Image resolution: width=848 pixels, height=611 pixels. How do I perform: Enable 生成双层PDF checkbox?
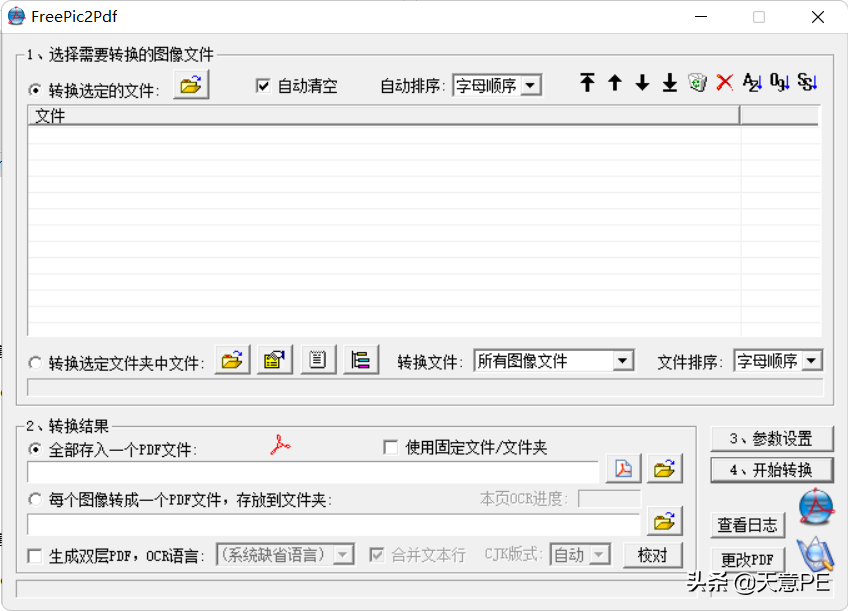[35, 556]
